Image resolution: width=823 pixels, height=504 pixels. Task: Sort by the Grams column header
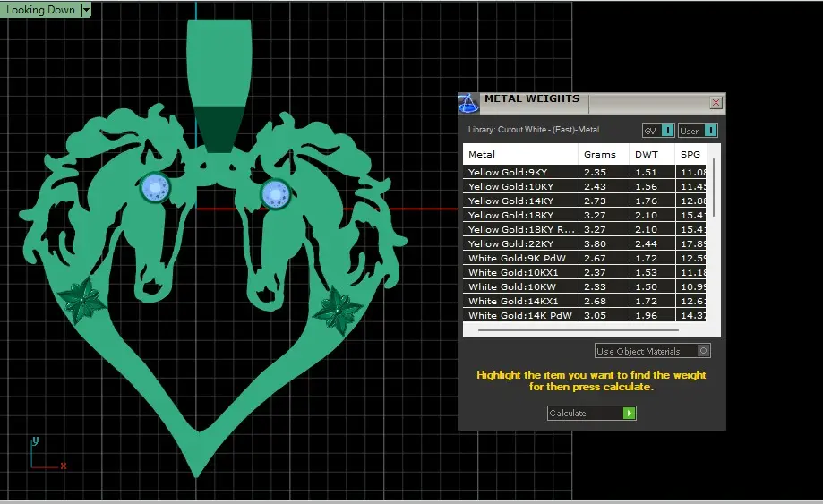[x=604, y=154]
